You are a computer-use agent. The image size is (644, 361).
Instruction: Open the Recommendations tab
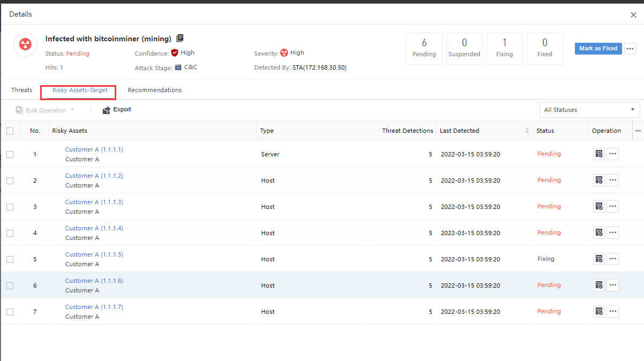pyautogui.click(x=154, y=90)
